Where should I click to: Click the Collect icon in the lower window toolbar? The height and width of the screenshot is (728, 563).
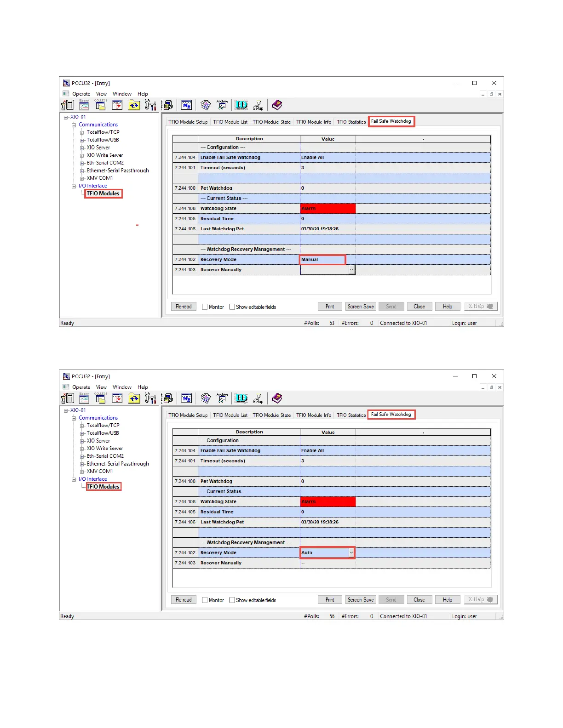[101, 398]
